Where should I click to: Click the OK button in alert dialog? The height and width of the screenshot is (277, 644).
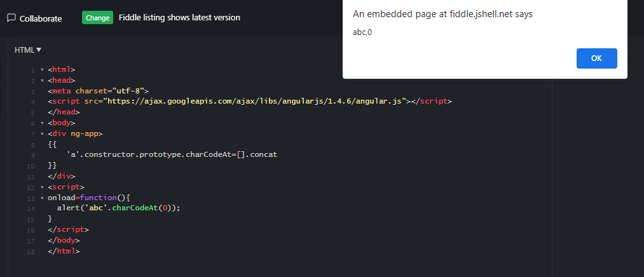coord(596,58)
